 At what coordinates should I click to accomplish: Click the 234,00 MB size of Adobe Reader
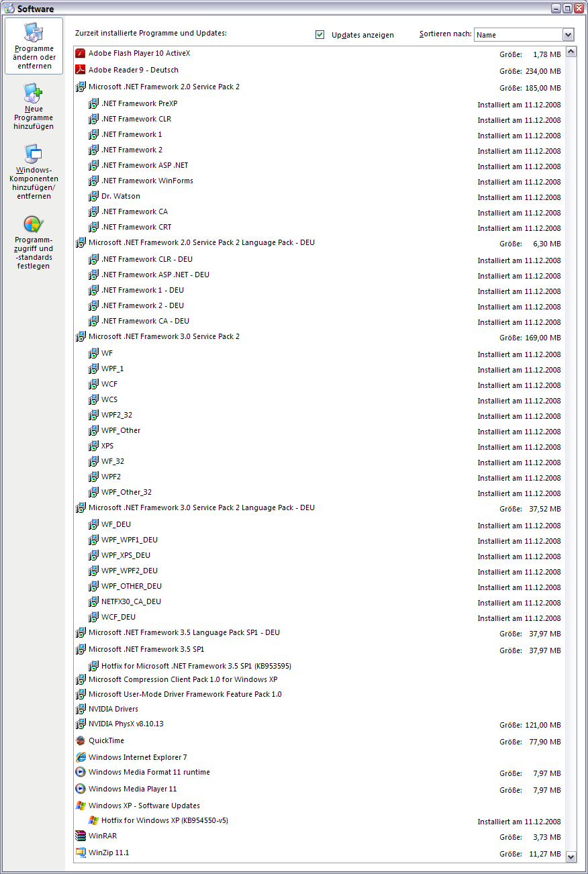click(543, 71)
